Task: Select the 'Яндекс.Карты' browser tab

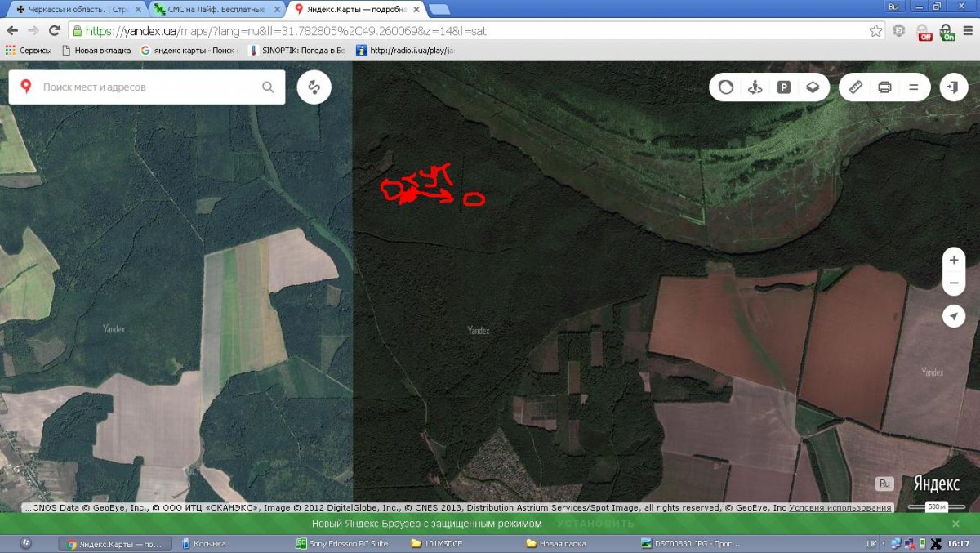Action: (356, 9)
